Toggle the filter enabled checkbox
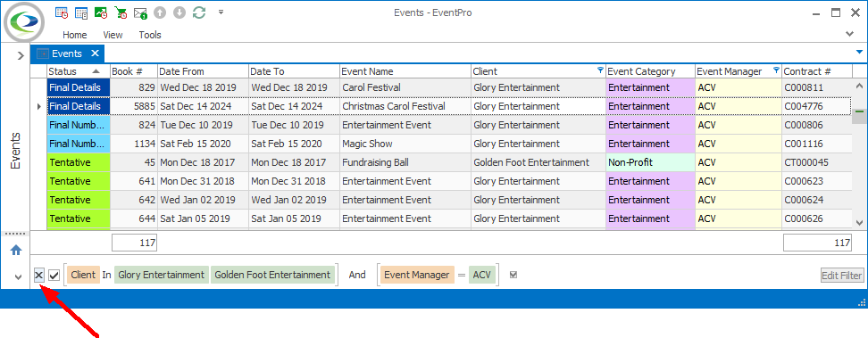 pyautogui.click(x=54, y=275)
